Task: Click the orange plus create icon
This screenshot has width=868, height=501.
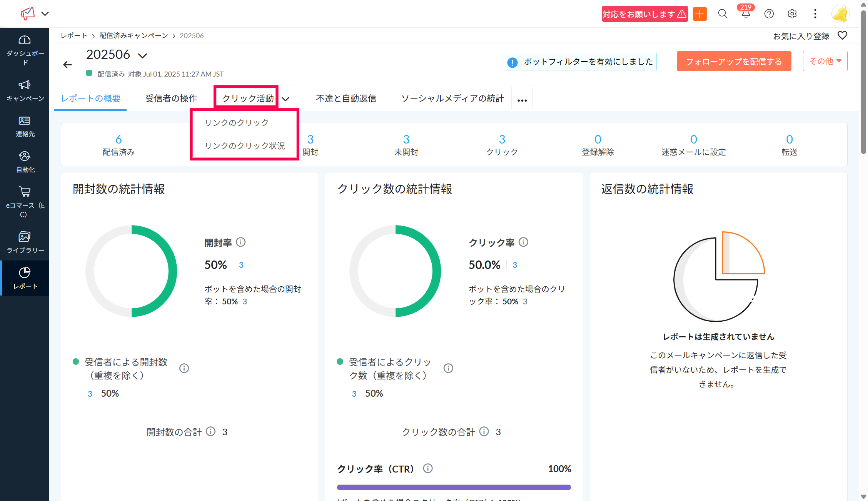Action: click(700, 14)
